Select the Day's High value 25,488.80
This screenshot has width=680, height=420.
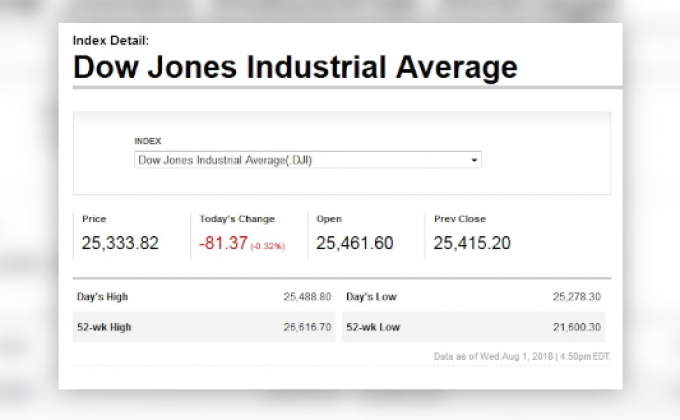308,297
